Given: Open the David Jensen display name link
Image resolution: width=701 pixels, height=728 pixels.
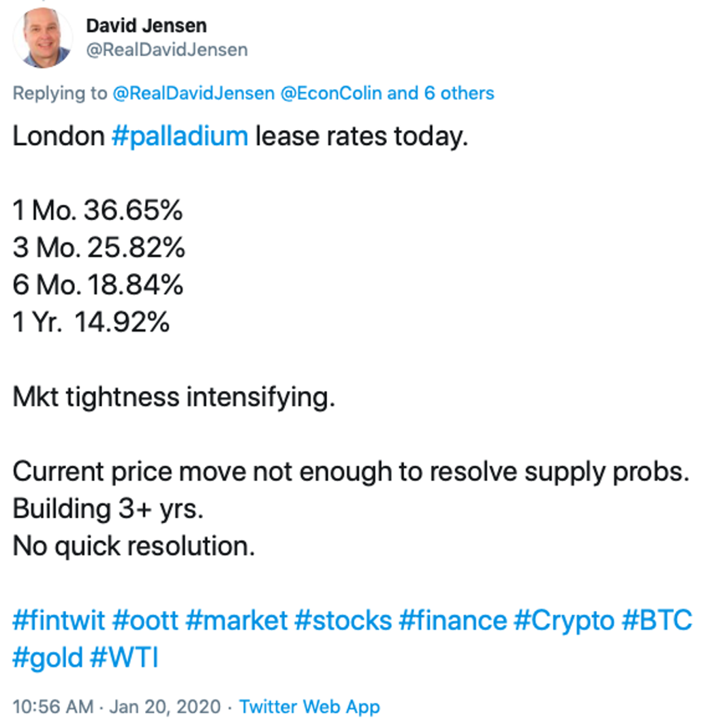Looking at the screenshot, I should [146, 26].
